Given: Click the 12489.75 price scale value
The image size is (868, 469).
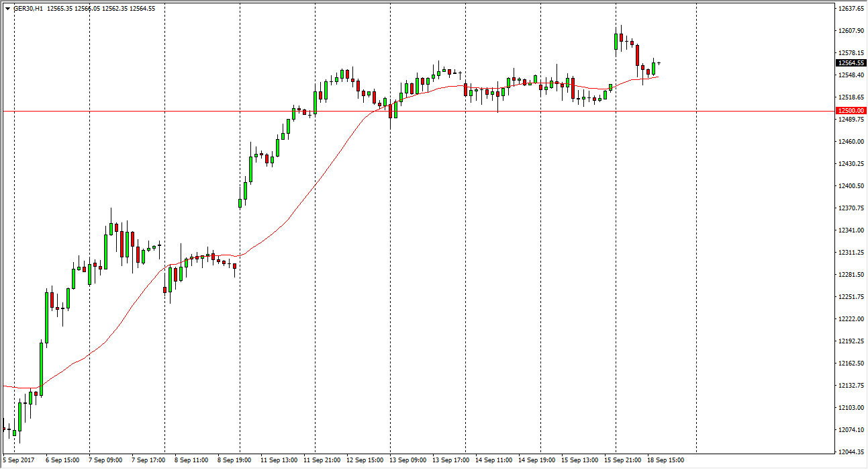Looking at the screenshot, I should [x=851, y=120].
